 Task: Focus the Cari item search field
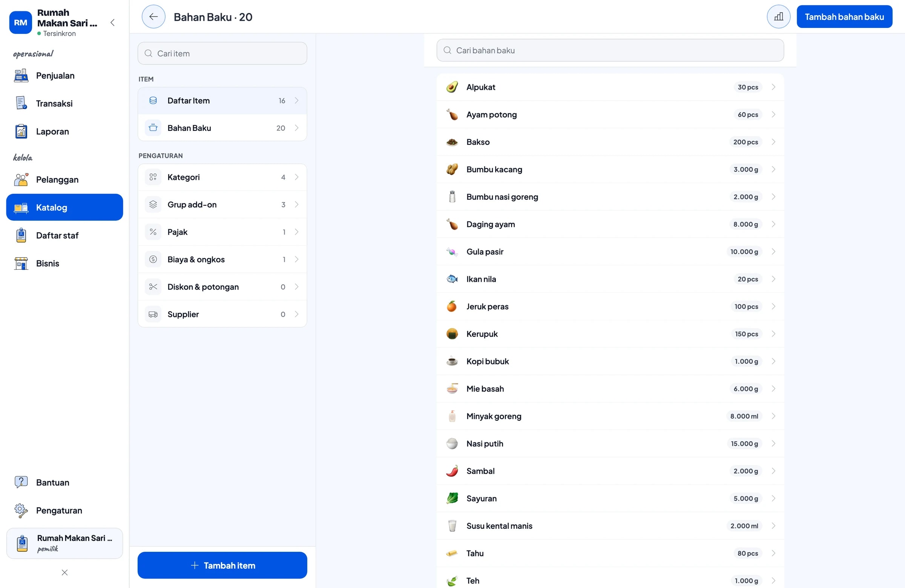[x=222, y=53]
